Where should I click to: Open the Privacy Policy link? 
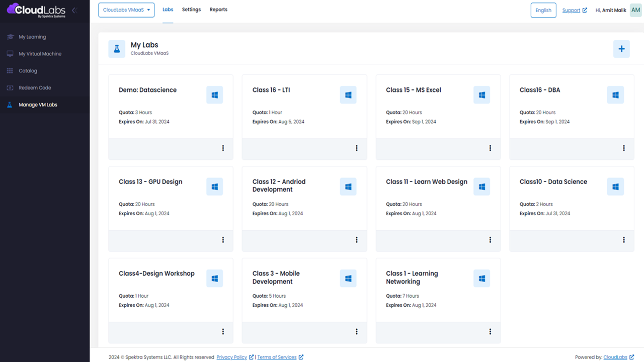click(235, 357)
